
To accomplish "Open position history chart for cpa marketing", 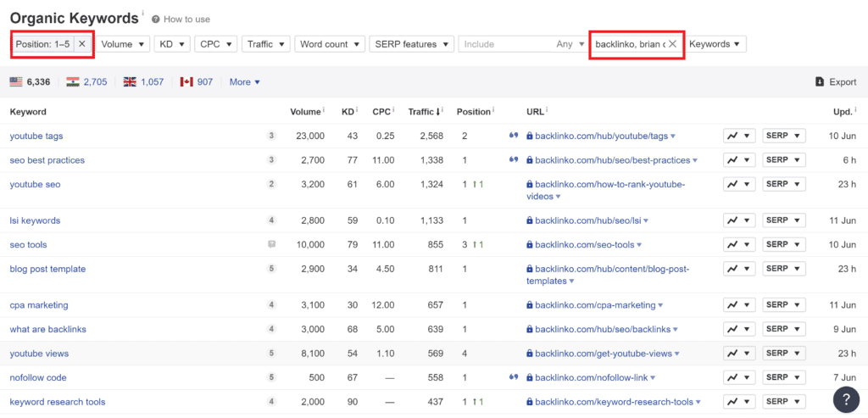I will coord(739,305).
